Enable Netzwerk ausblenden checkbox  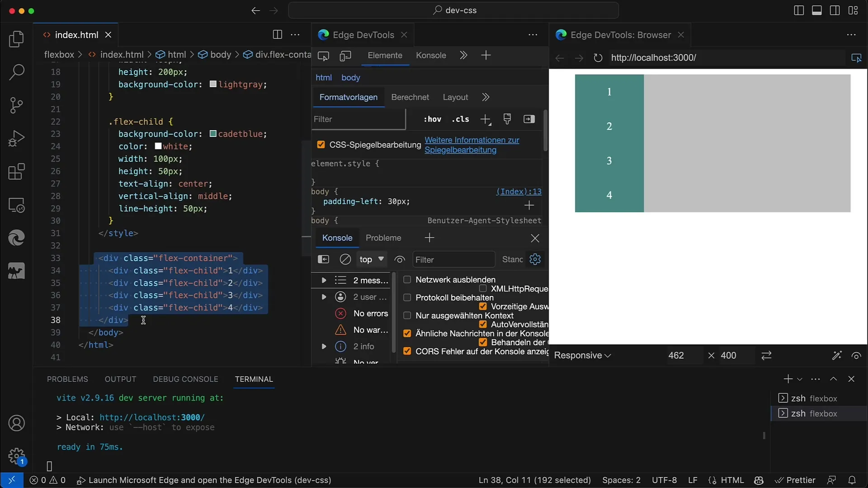point(407,280)
